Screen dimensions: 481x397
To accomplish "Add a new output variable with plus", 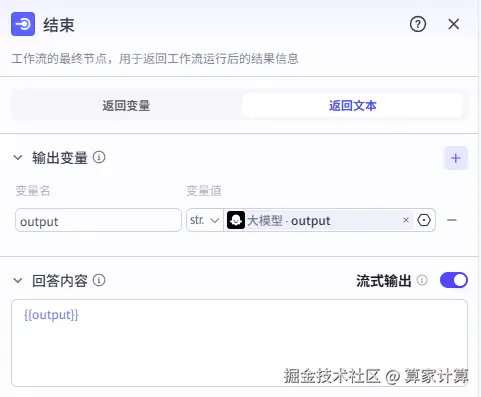I will click(456, 158).
